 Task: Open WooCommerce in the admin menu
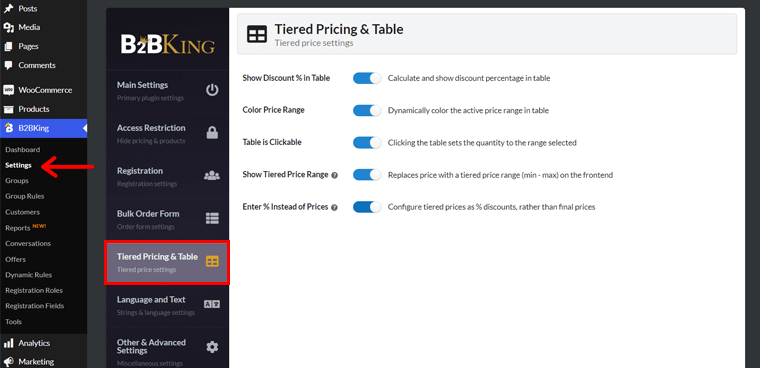click(44, 90)
